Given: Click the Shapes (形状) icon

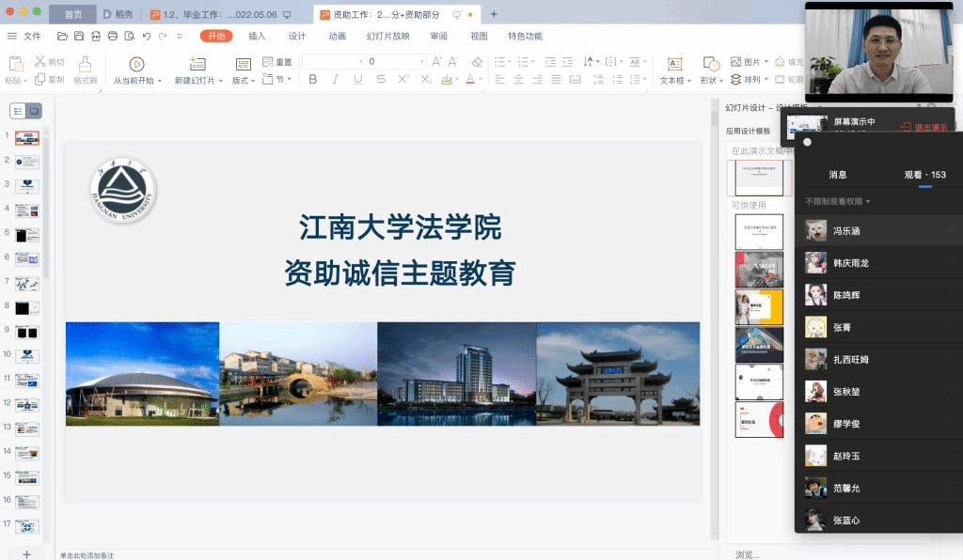Looking at the screenshot, I should pyautogui.click(x=711, y=64).
